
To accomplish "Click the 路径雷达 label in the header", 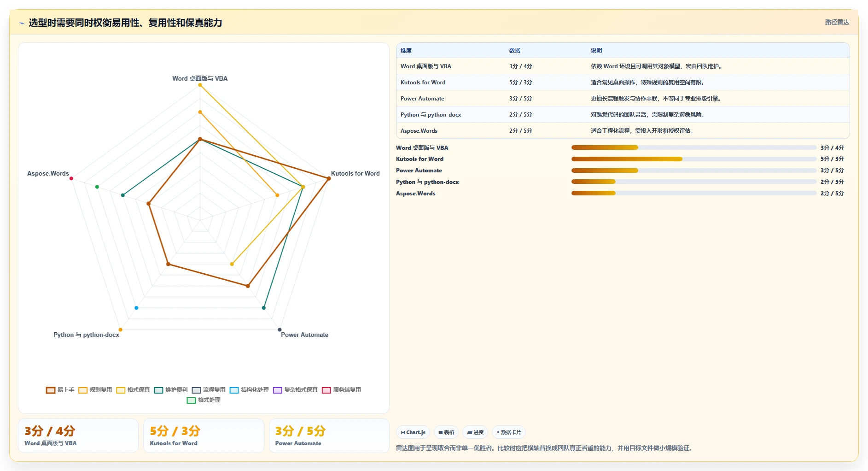I will point(837,22).
